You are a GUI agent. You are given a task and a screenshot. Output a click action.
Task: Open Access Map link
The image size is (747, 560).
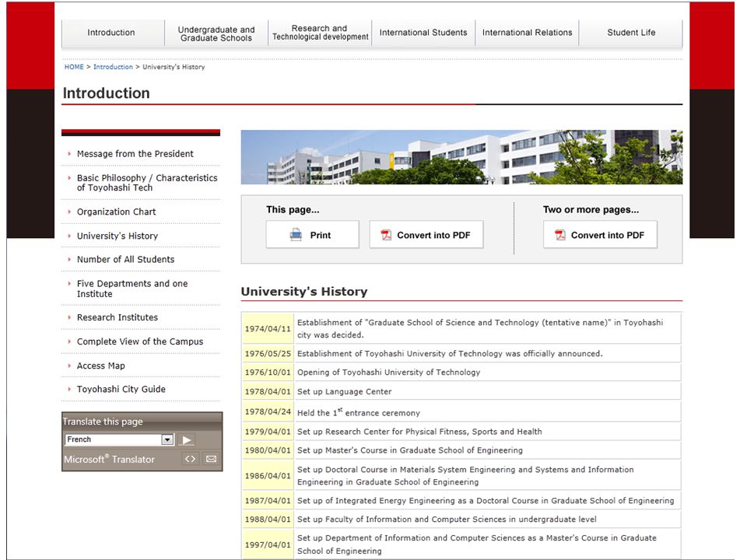tap(100, 366)
